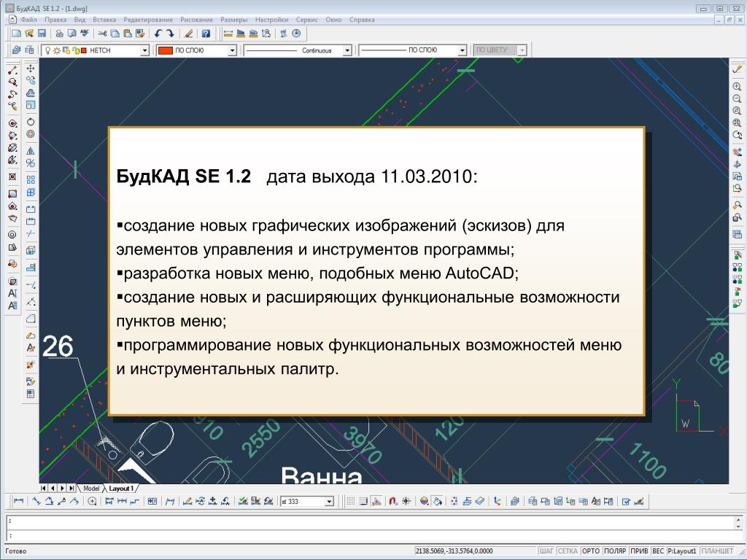This screenshot has width=747, height=560.
Task: Click the Linear dimension icon
Action: [18, 501]
